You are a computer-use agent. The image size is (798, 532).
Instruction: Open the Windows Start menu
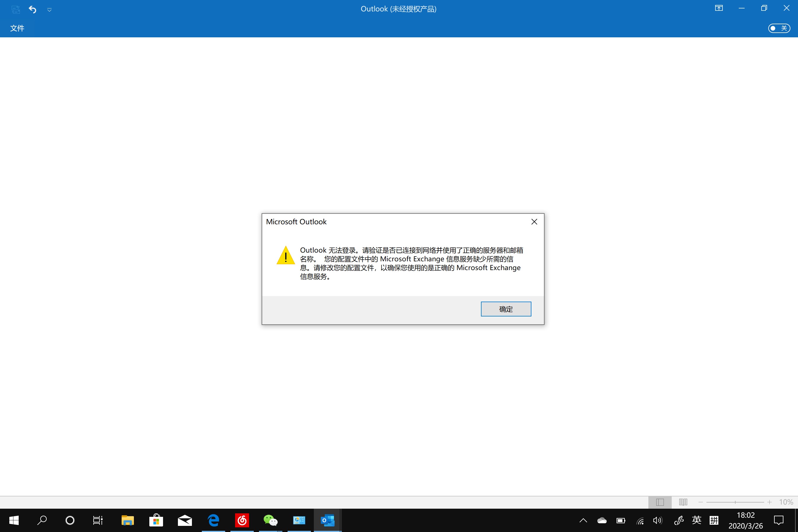pos(14,520)
